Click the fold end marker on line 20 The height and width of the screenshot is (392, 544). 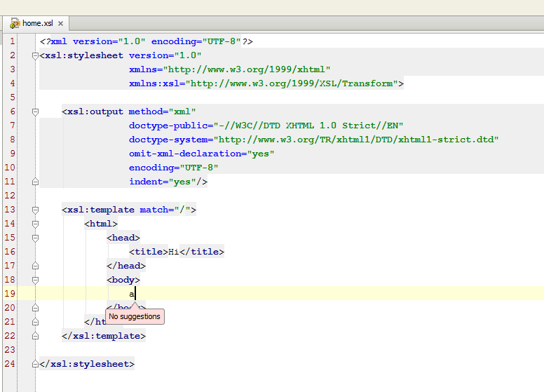[x=35, y=308]
